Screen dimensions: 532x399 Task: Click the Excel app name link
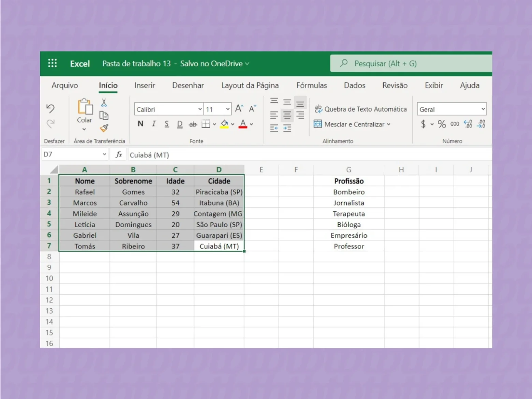[80, 63]
